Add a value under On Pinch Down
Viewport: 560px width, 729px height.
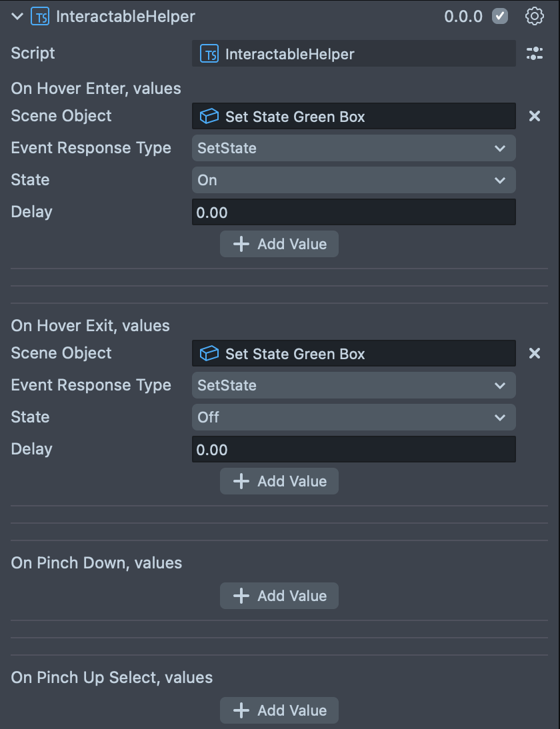[279, 596]
